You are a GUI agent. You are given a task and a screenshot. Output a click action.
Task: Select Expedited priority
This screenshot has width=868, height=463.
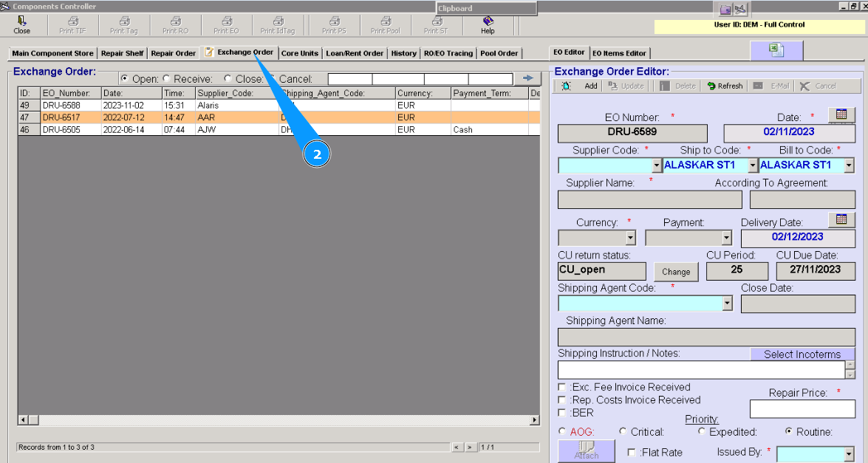(x=702, y=431)
